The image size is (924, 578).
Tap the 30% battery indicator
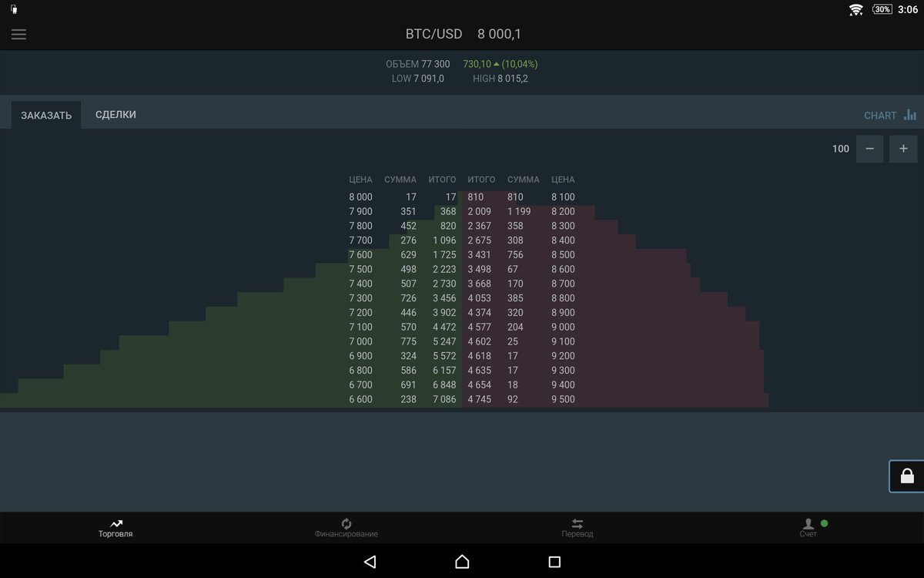point(882,9)
